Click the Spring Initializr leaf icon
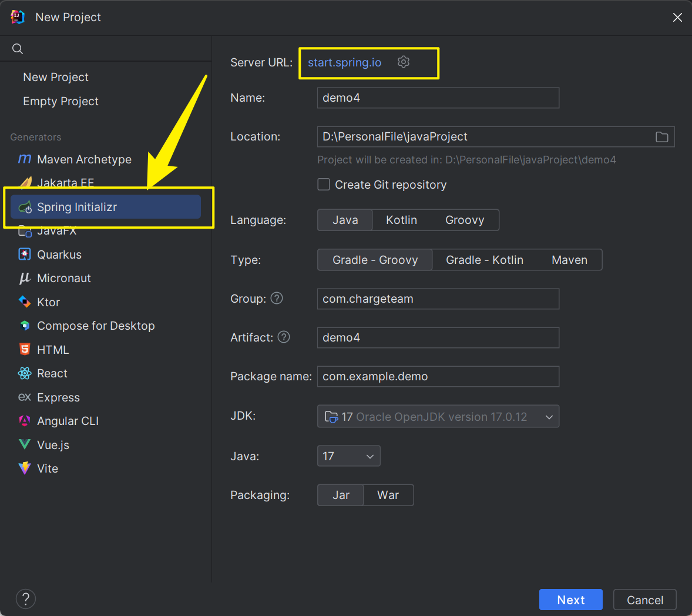Image resolution: width=692 pixels, height=616 pixels. (x=25, y=207)
